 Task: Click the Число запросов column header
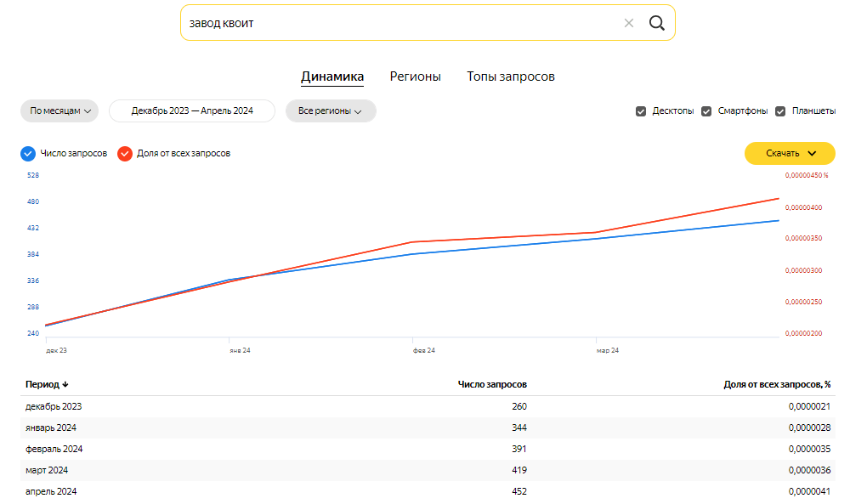click(491, 384)
